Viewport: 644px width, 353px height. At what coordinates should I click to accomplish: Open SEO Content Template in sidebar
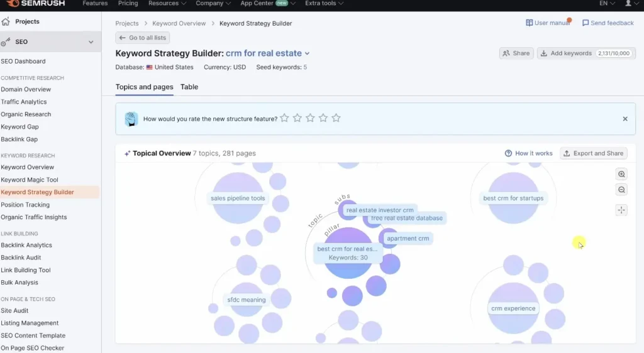[x=33, y=335]
